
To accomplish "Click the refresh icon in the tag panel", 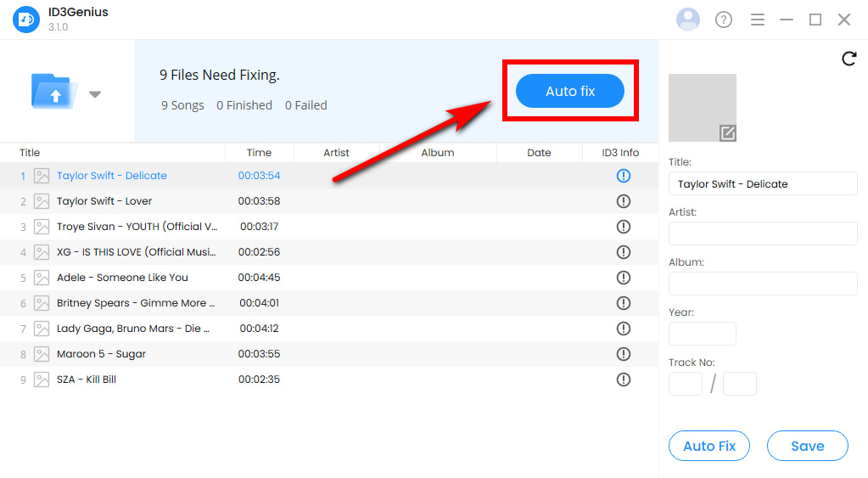I will (x=849, y=58).
